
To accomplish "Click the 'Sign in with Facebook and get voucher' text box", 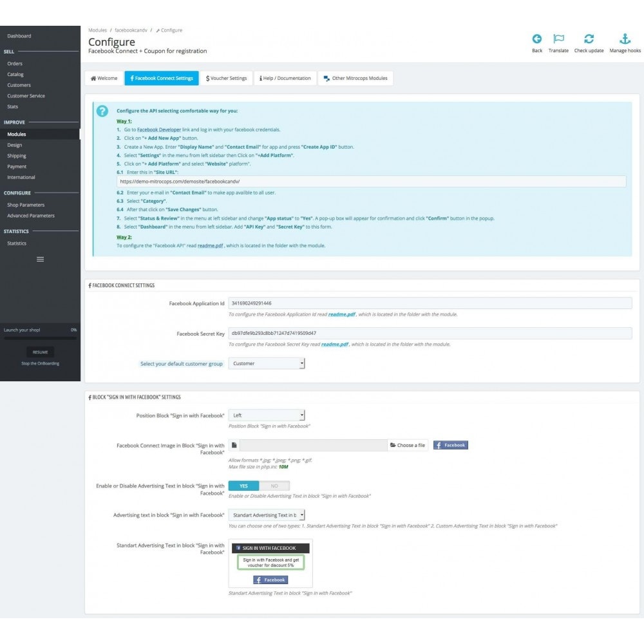I will (x=270, y=563).
